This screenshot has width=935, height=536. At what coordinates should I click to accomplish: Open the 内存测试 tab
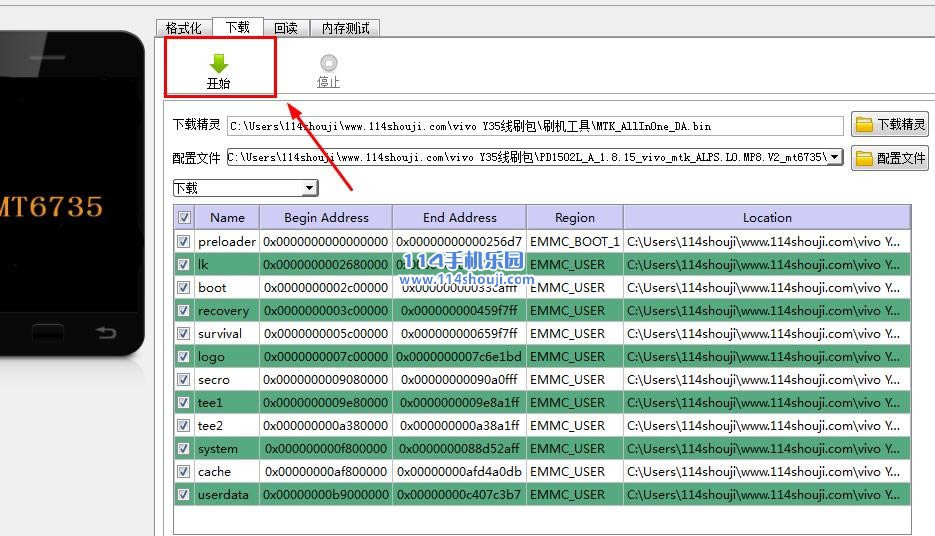345,28
